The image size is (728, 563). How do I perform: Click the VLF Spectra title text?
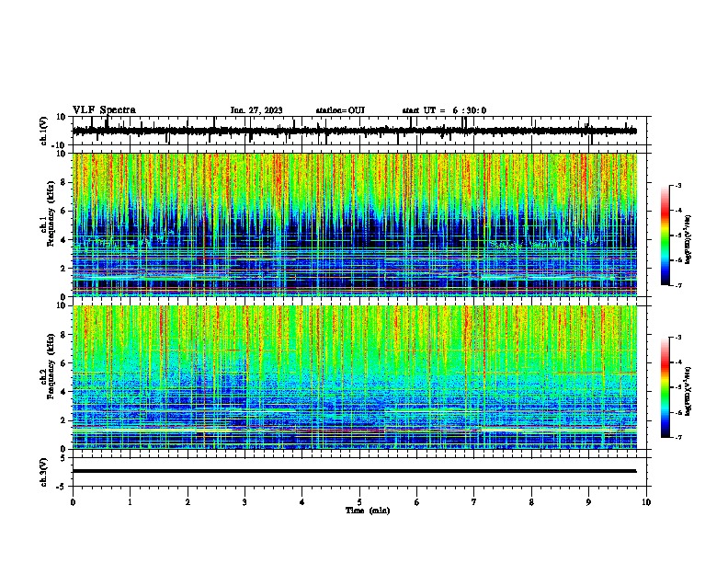tap(104, 110)
